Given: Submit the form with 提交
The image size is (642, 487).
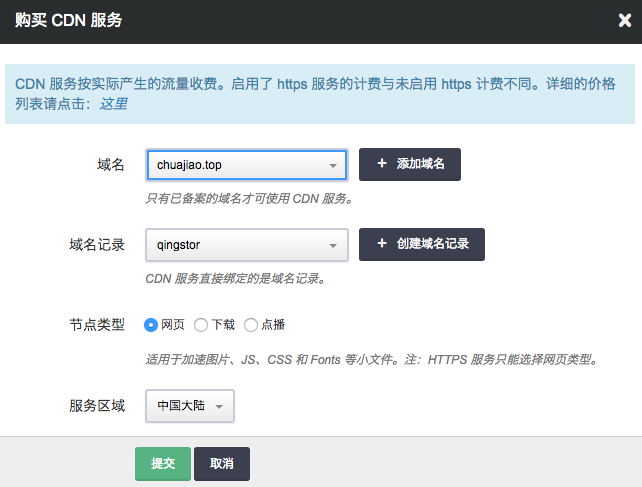Looking at the screenshot, I should click(163, 464).
